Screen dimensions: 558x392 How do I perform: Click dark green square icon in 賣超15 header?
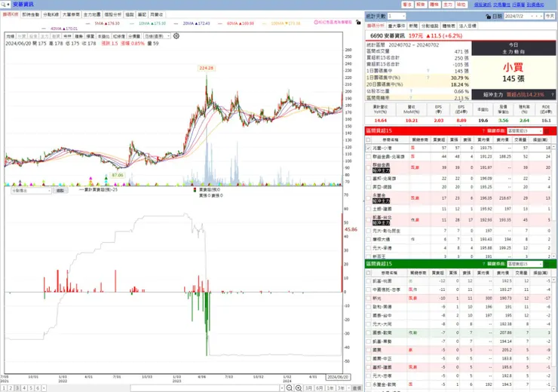click(547, 264)
